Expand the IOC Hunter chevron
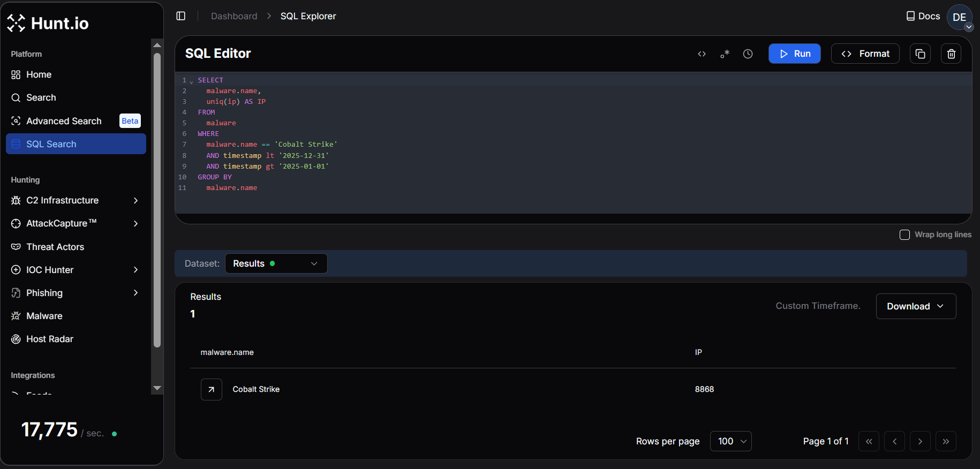The image size is (980, 469). 135,270
